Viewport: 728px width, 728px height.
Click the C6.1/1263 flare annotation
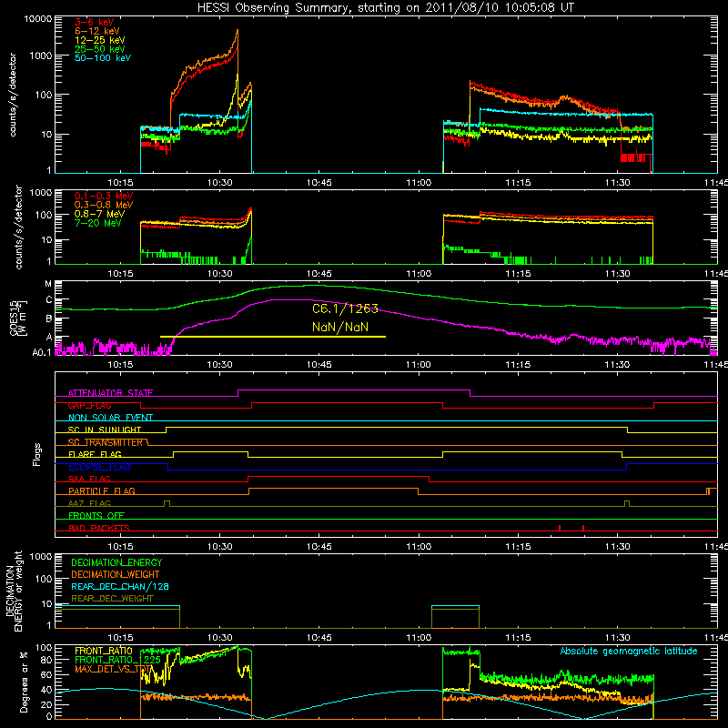pyautogui.click(x=345, y=308)
